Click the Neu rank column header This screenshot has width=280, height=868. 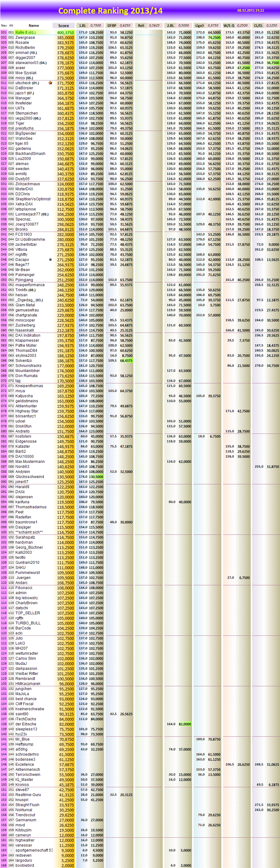click(4, 26)
